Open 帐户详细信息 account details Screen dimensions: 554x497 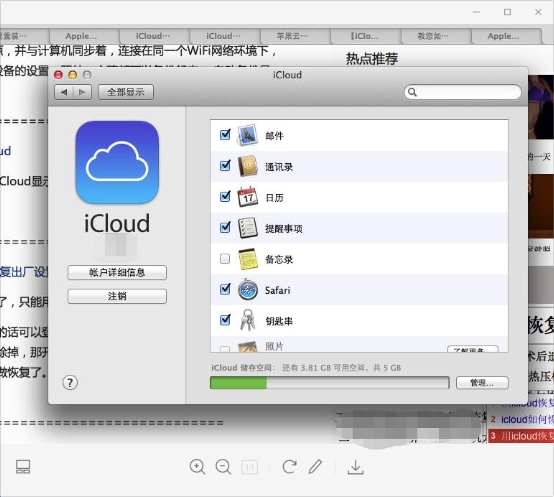pos(117,272)
